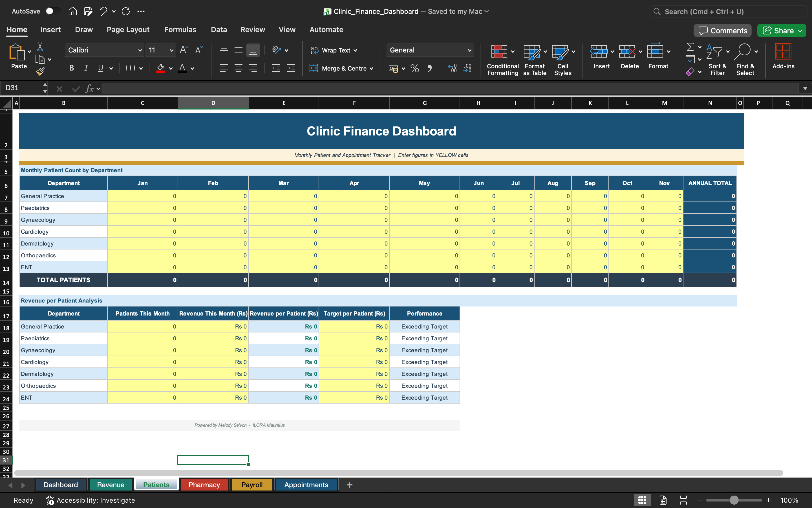Click the Paste clipboard icon

coord(17,52)
